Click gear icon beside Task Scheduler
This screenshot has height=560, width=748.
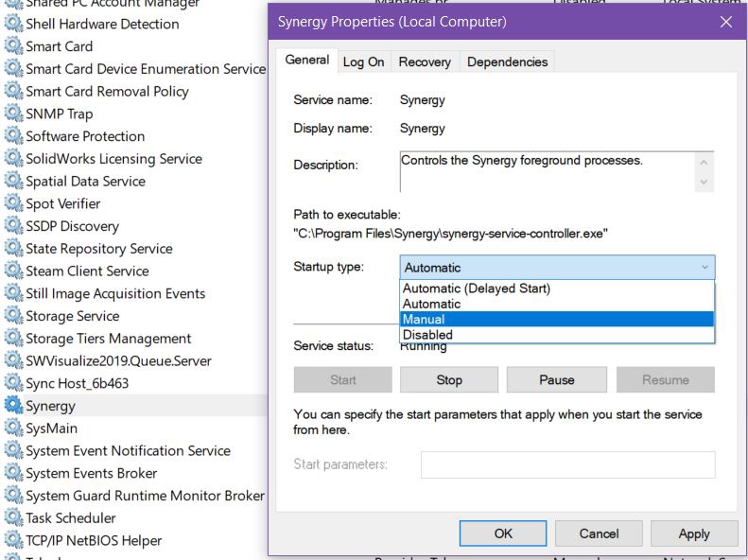(x=13, y=517)
